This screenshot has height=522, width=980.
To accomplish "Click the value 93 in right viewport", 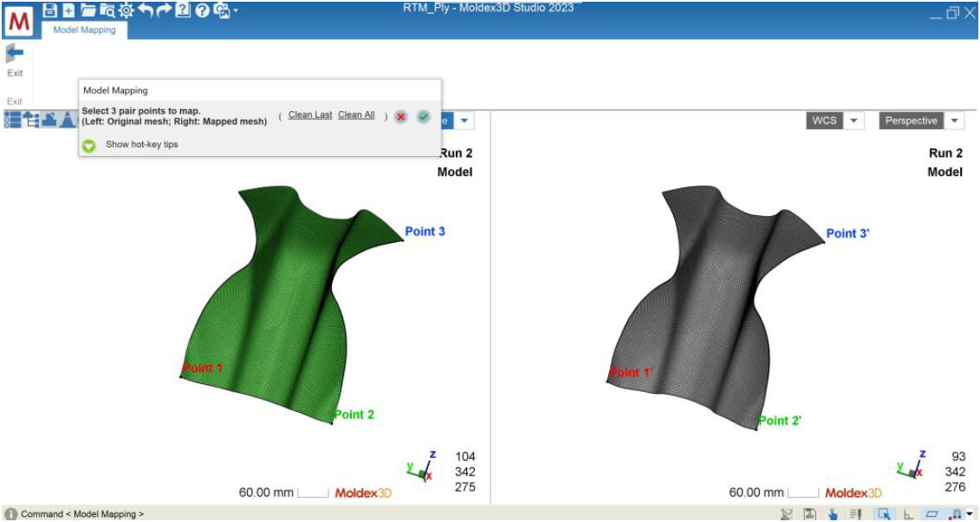I will coord(958,457).
